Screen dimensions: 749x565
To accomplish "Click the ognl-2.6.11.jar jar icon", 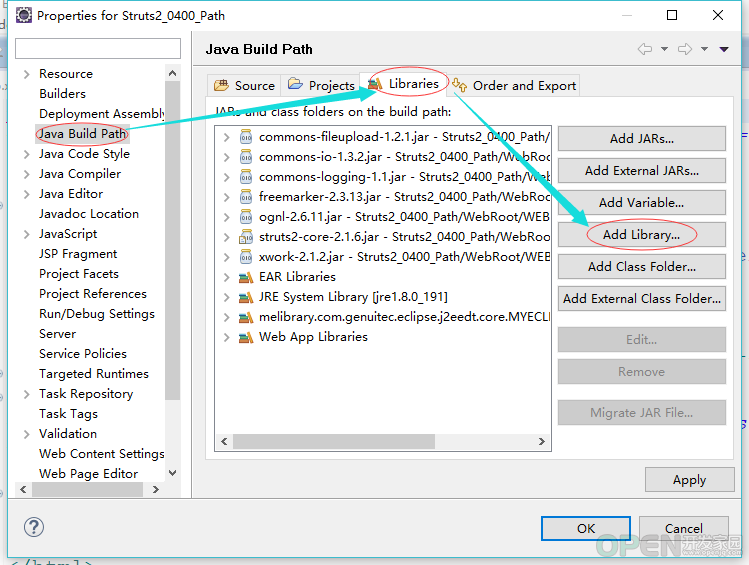I will [x=246, y=217].
